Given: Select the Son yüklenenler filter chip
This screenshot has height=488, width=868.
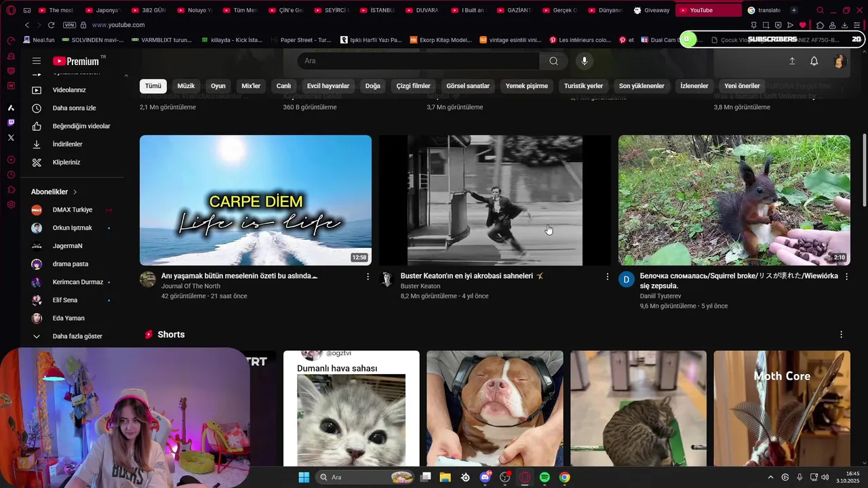Looking at the screenshot, I should (642, 86).
